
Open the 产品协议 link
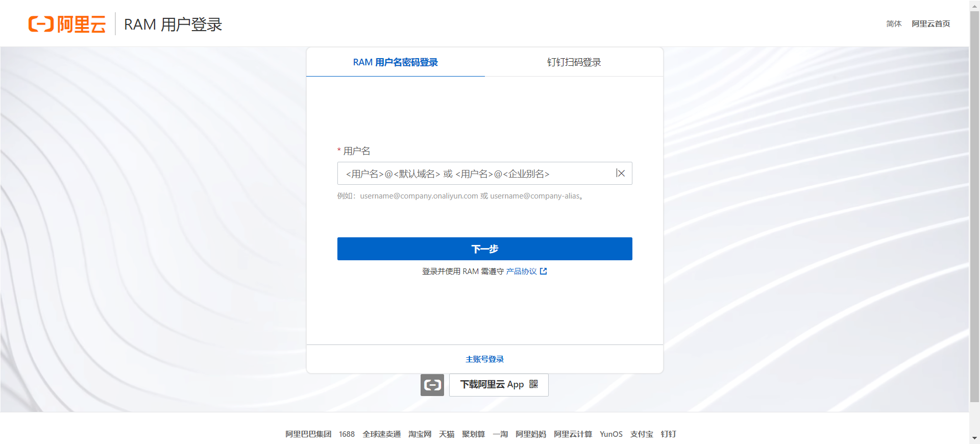[x=522, y=272]
